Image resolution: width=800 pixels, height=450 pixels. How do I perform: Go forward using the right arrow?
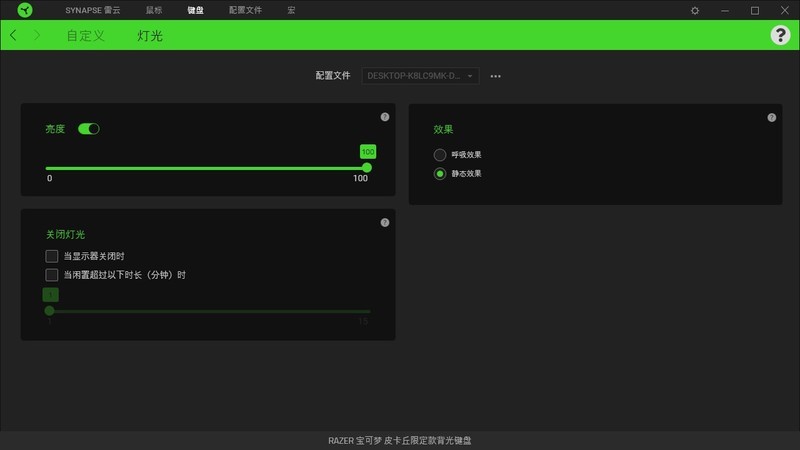tap(37, 35)
